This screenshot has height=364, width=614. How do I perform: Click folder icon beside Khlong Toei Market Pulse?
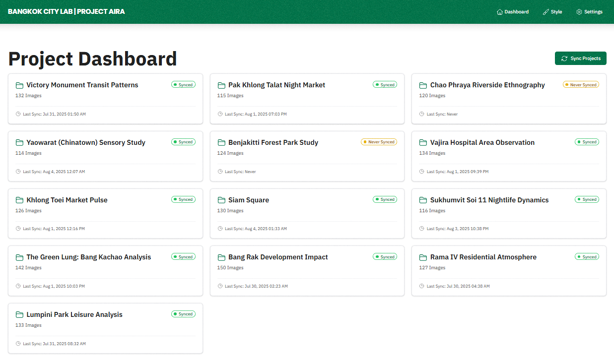tap(19, 200)
